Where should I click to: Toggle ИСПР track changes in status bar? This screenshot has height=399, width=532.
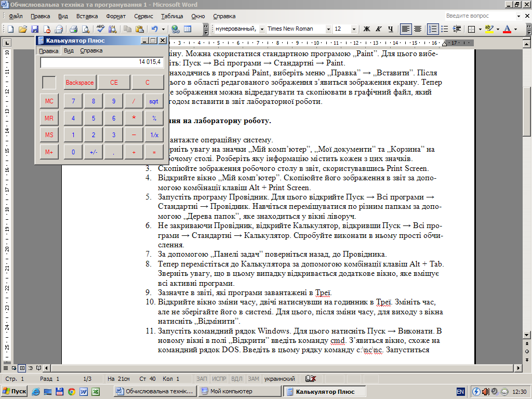219,379
